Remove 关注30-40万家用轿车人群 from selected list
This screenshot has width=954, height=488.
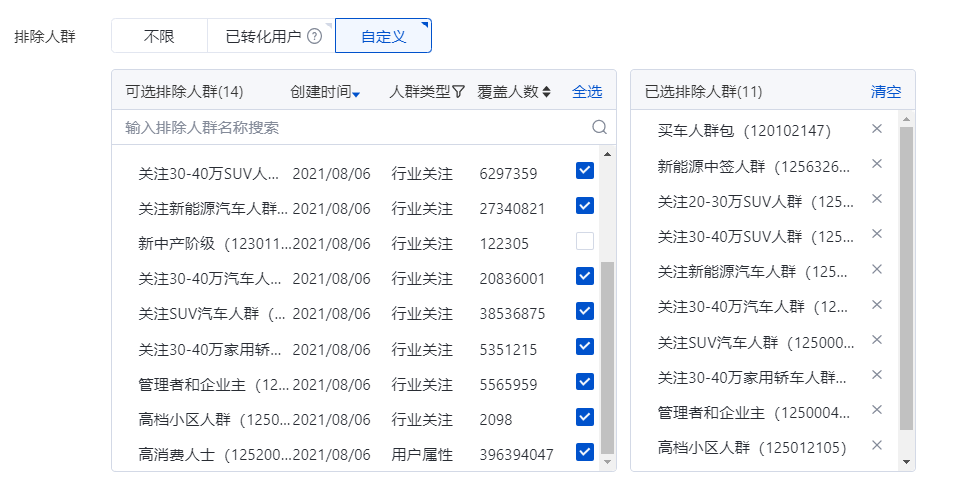tap(877, 375)
